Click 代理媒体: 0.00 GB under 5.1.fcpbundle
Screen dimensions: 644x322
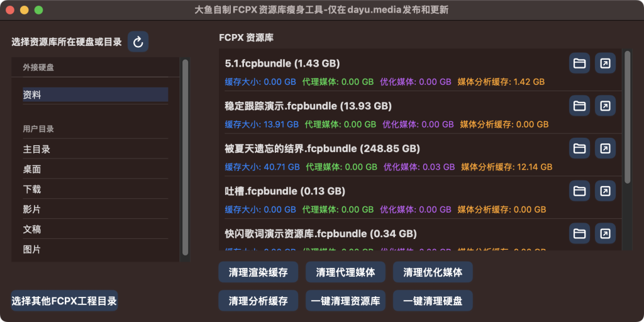click(338, 82)
